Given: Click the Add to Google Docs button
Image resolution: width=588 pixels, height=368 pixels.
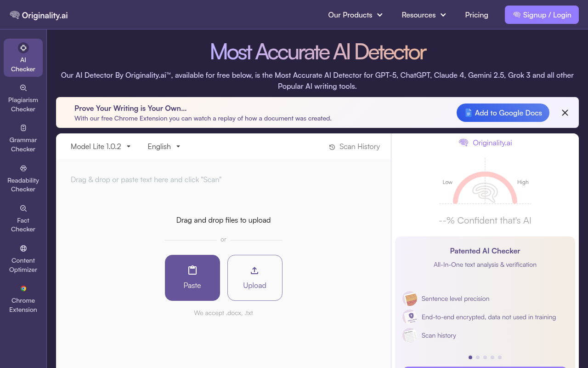Looking at the screenshot, I should click(x=503, y=113).
